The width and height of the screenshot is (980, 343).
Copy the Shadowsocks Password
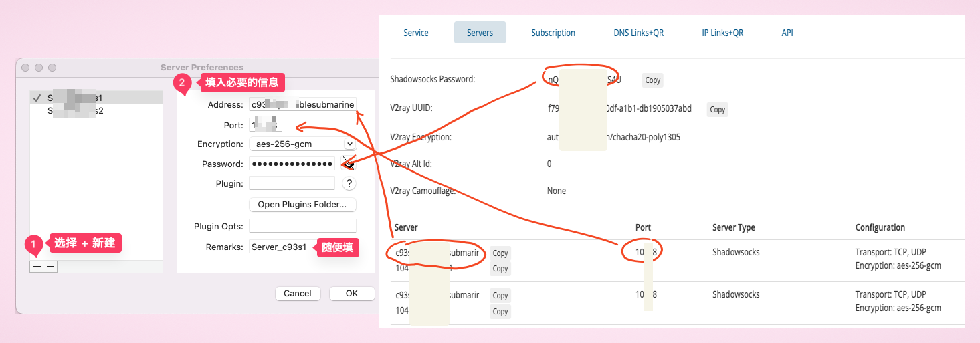click(x=652, y=80)
